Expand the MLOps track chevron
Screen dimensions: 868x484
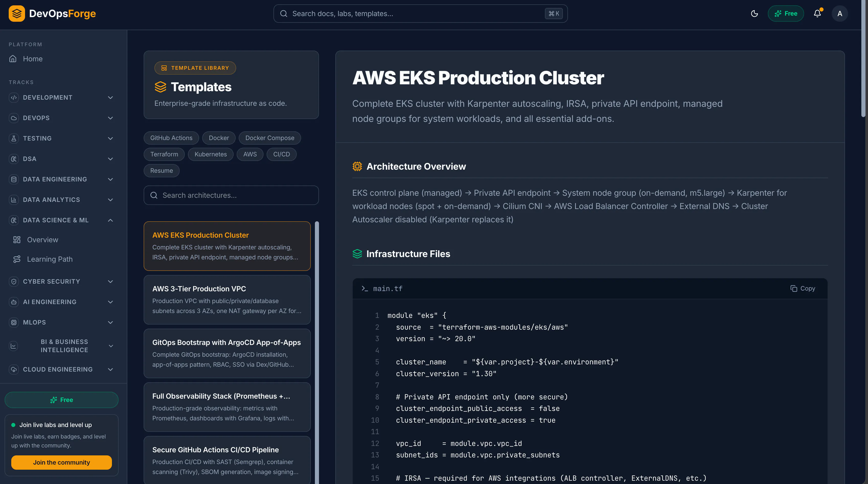point(110,322)
